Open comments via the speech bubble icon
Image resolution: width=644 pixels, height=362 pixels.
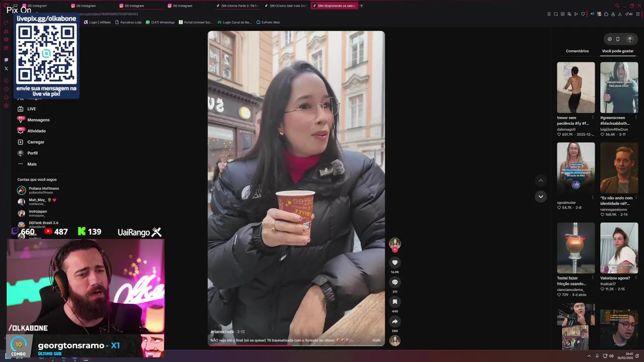[395, 282]
